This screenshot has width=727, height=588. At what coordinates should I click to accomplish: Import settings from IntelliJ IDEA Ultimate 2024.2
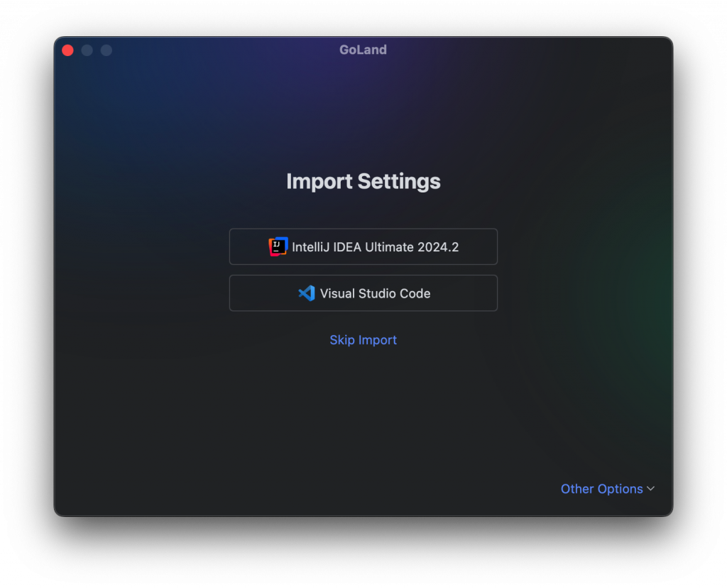(x=363, y=246)
